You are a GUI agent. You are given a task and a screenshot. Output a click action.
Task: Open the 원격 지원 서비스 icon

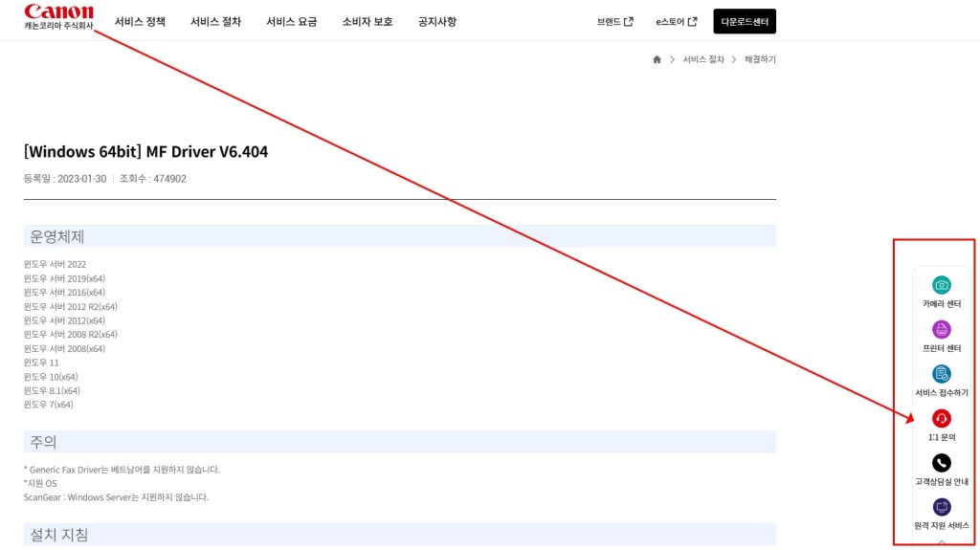(942, 507)
